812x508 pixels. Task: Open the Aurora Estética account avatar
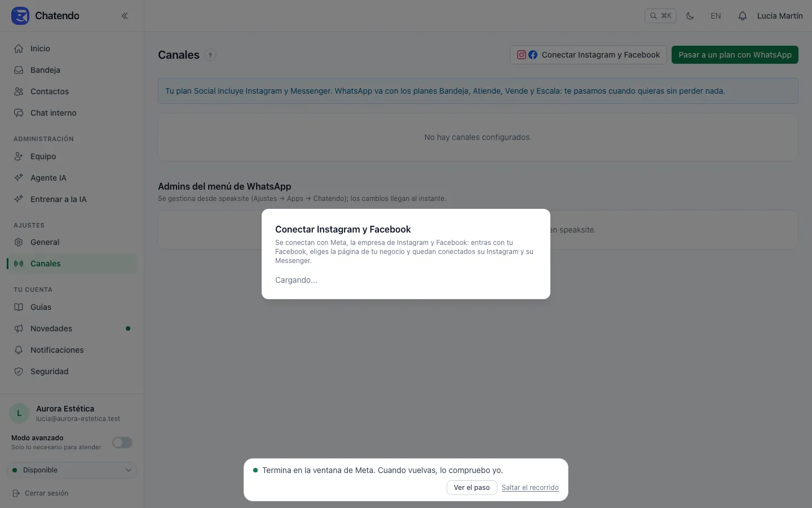[19, 413]
